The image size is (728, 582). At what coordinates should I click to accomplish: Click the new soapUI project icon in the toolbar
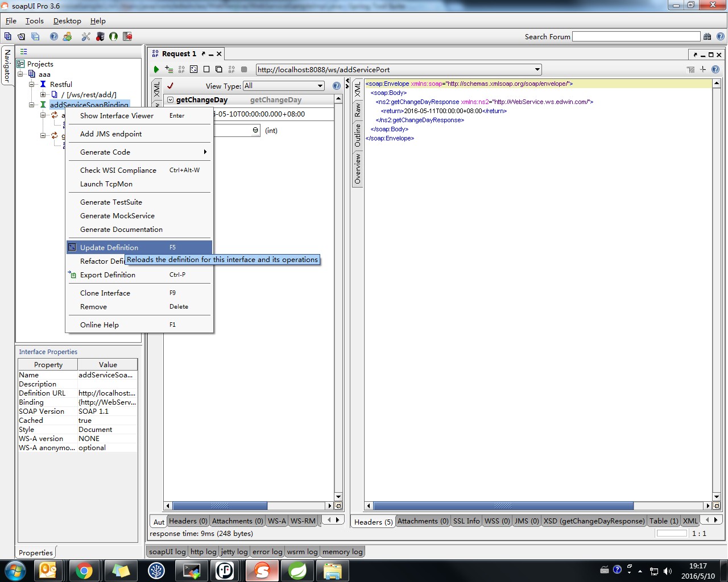7,36
